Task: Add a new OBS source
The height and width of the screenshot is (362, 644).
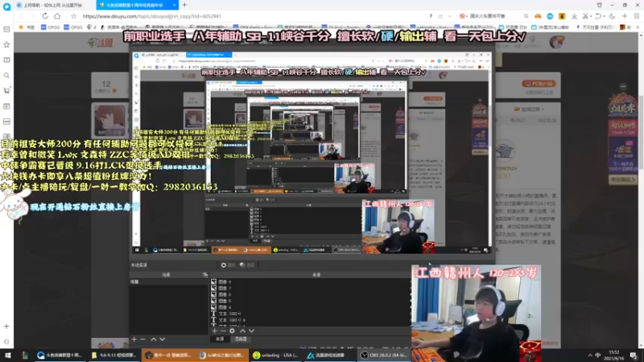Action: [214, 331]
